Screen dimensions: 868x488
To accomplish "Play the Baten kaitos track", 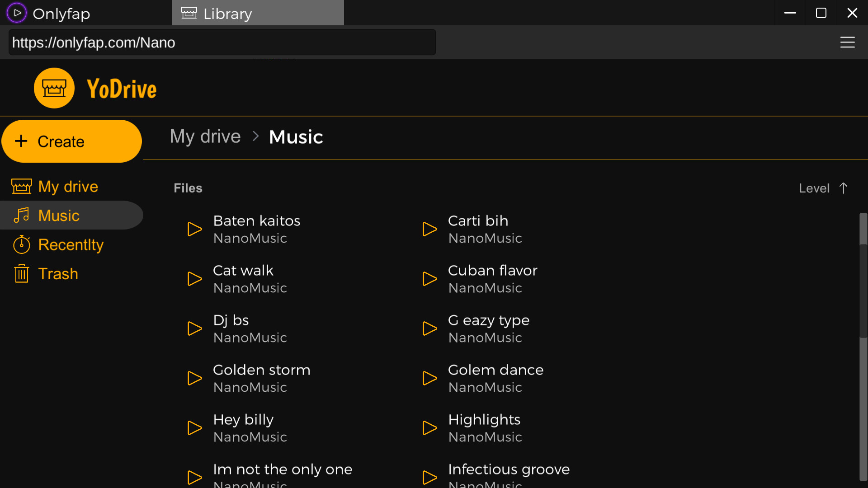I will (x=194, y=229).
